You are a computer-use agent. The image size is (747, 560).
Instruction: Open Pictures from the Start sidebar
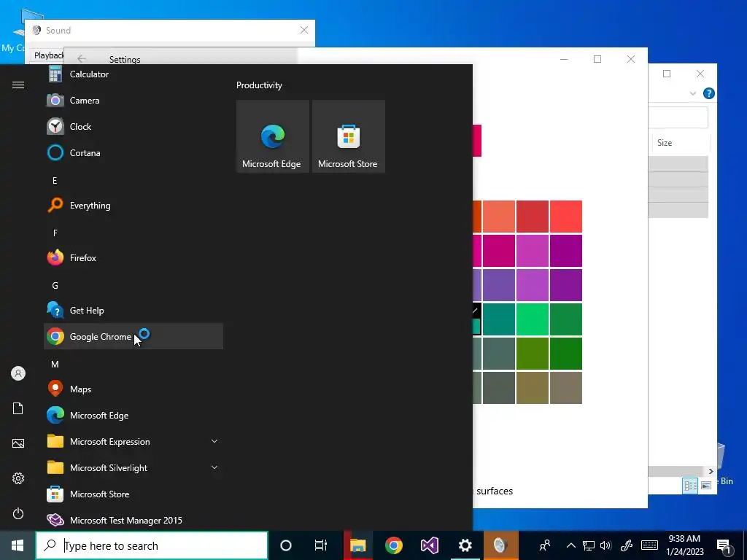point(18,443)
